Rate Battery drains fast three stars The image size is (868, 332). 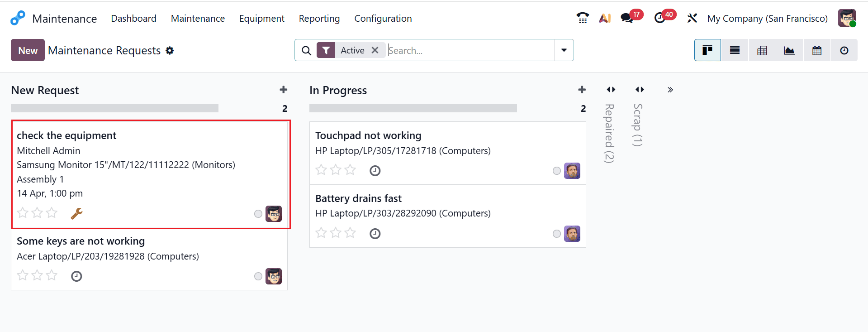point(350,232)
